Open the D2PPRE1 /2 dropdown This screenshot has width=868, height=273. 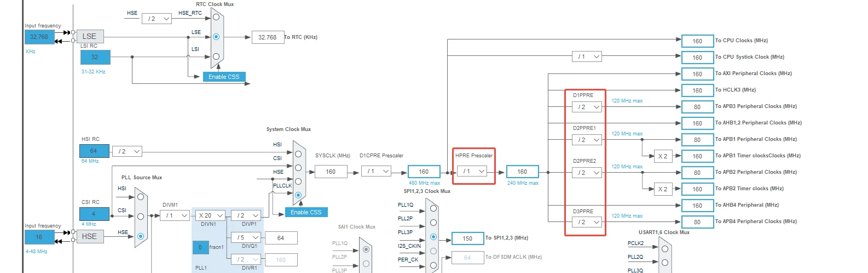click(x=587, y=140)
